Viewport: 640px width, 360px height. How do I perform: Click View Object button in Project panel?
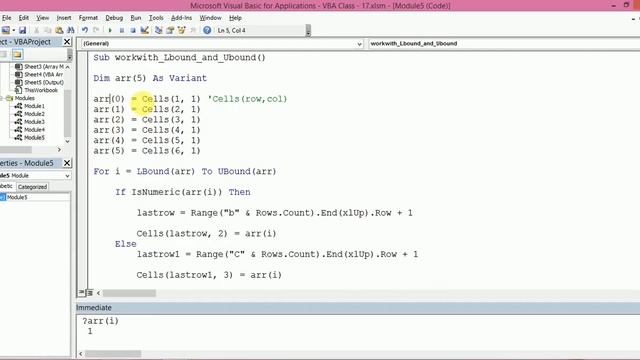pos(4,54)
